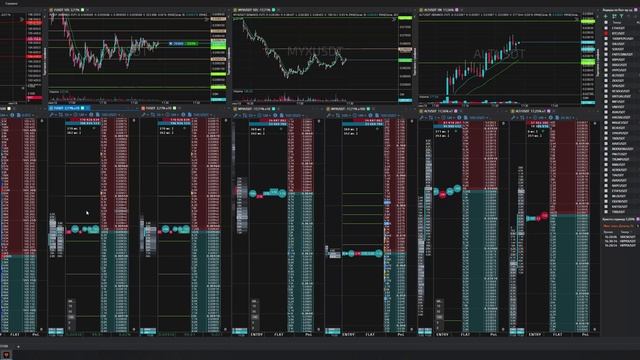Select pencil tool in rightmost order book panel
The width and height of the screenshot is (640, 360).
pyautogui.click(x=513, y=118)
